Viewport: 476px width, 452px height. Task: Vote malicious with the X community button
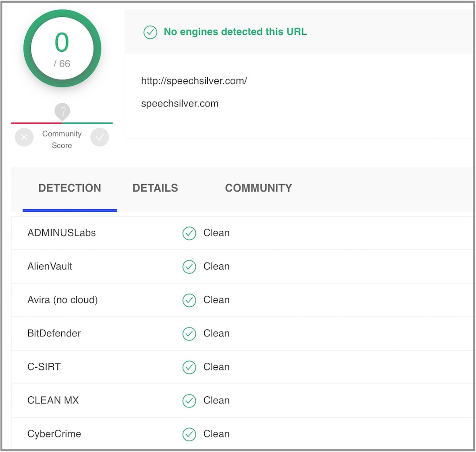pyautogui.click(x=24, y=138)
